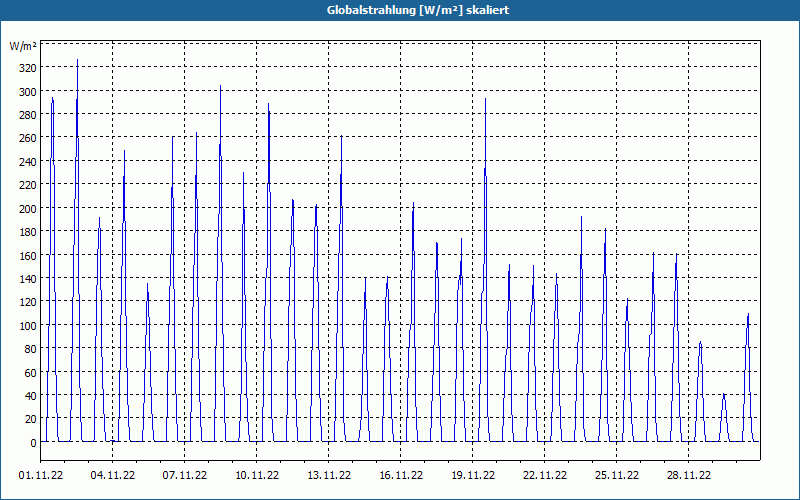Click the 280 y-axis label

coord(27,115)
